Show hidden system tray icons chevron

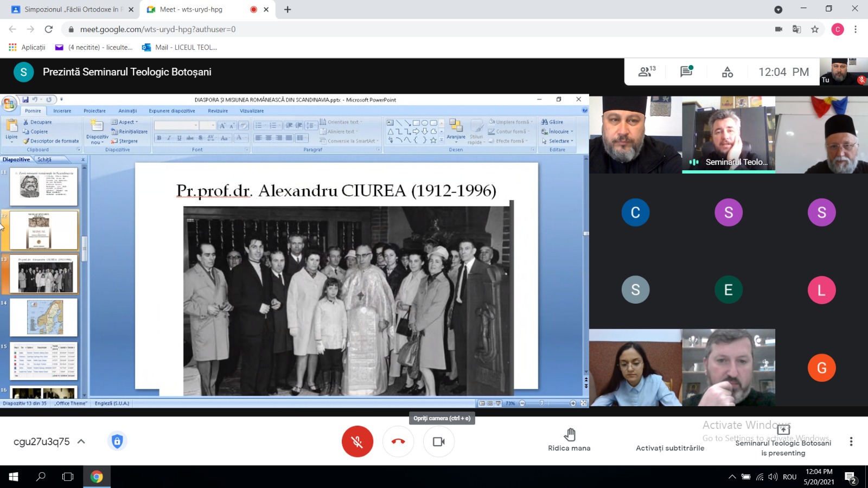point(732,477)
